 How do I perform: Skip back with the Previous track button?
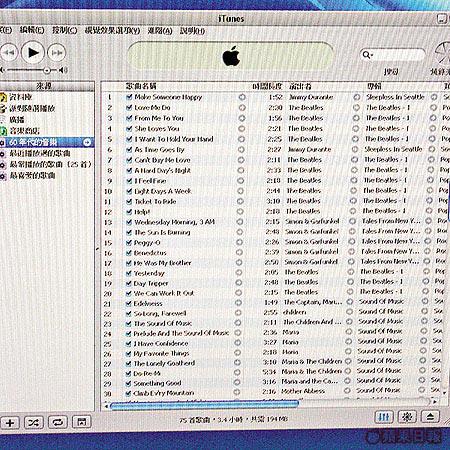pos(8,53)
